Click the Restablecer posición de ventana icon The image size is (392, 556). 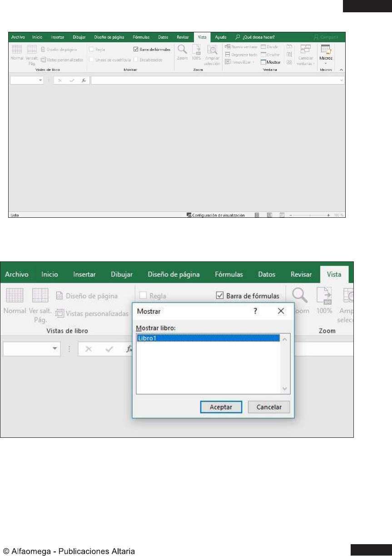289,62
